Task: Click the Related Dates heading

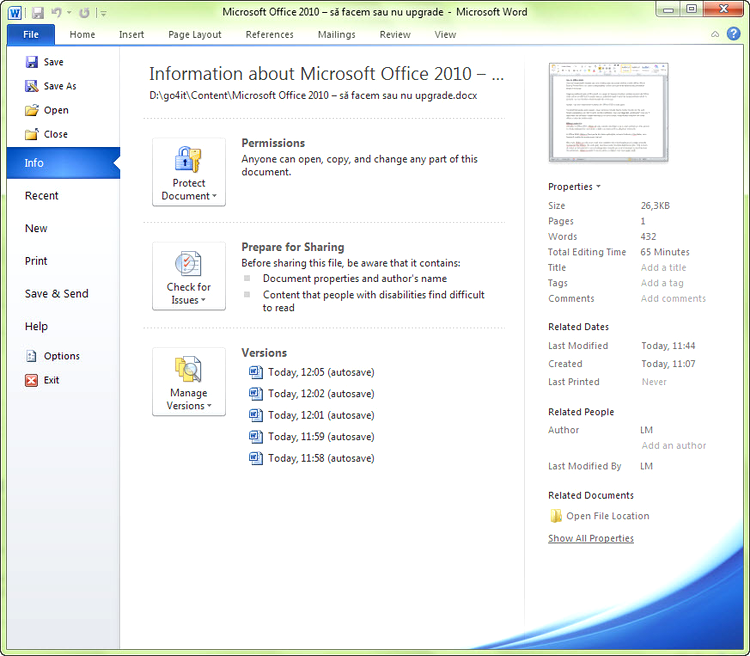Action: coord(578,327)
